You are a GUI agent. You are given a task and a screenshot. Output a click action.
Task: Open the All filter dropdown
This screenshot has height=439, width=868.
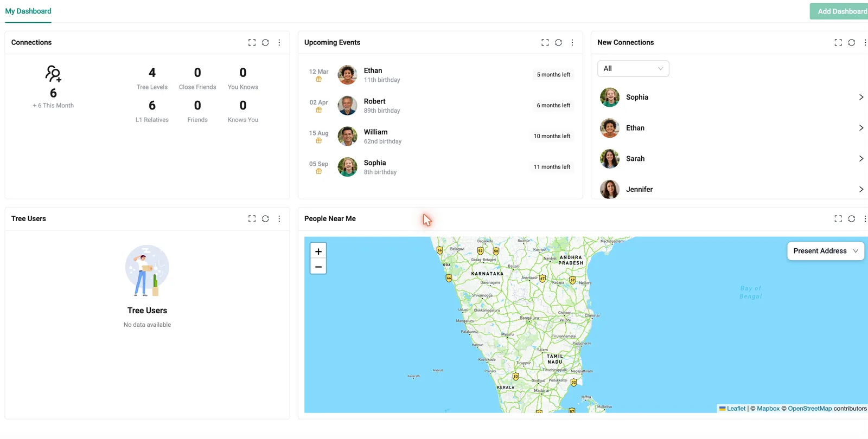633,68
